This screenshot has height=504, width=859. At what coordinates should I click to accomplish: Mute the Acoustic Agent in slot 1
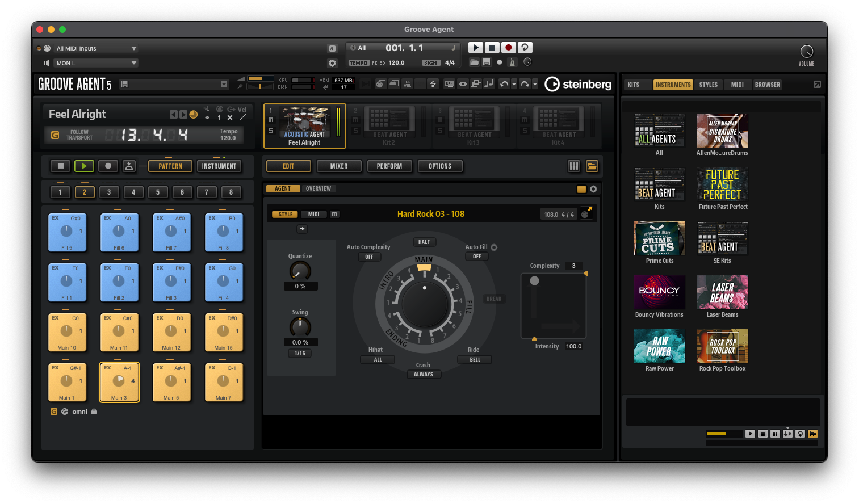coord(271,120)
